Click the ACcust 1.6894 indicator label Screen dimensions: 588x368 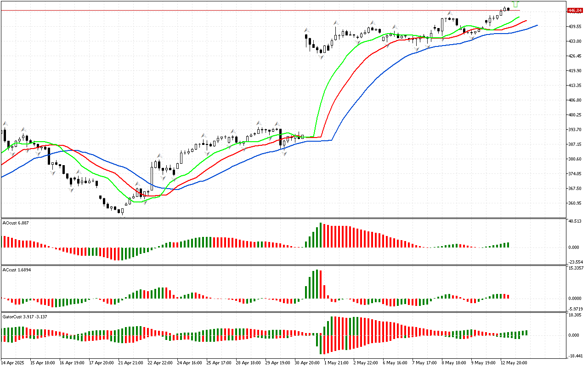tap(17, 270)
